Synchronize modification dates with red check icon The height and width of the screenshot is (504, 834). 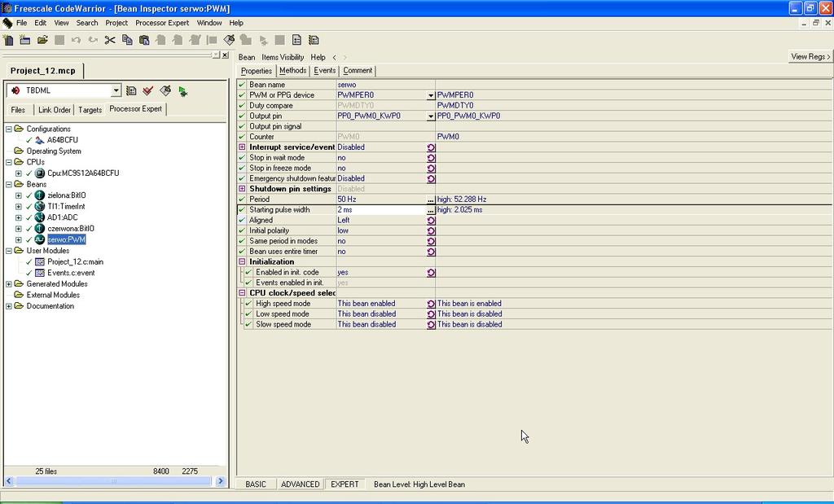pos(148,91)
